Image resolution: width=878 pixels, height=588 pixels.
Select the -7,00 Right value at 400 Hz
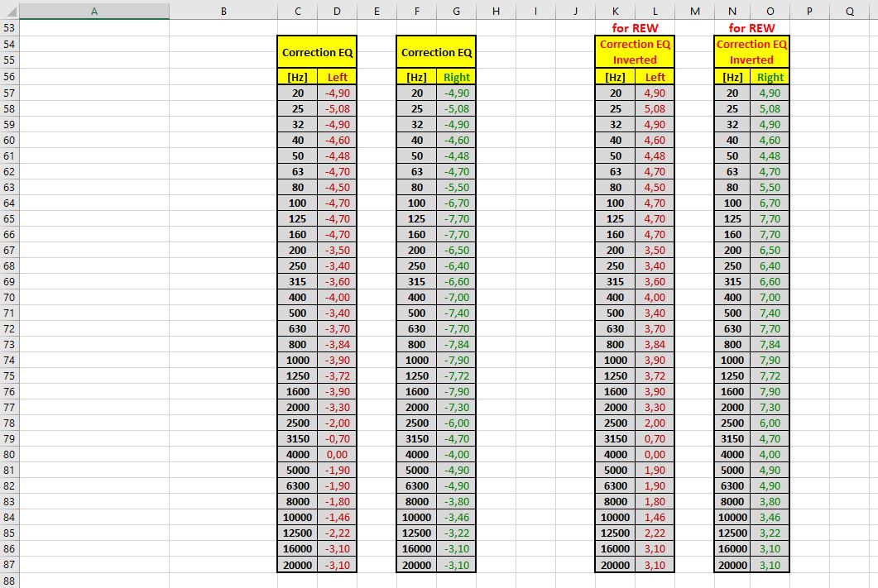tap(456, 297)
